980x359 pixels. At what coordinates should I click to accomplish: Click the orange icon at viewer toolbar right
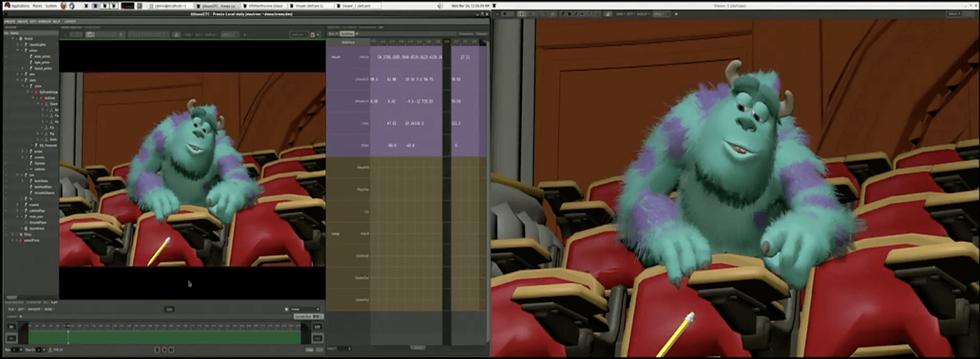[x=312, y=34]
